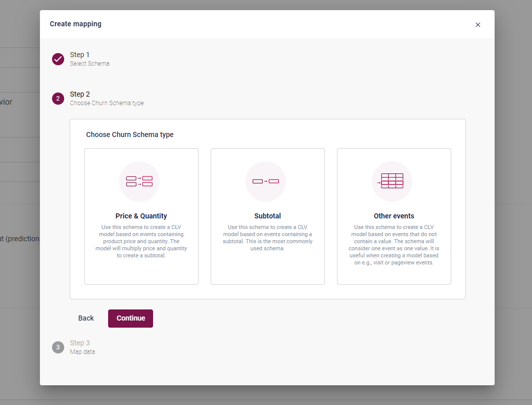This screenshot has height=405, width=532.
Task: Select the Other events table icon
Action: (392, 181)
